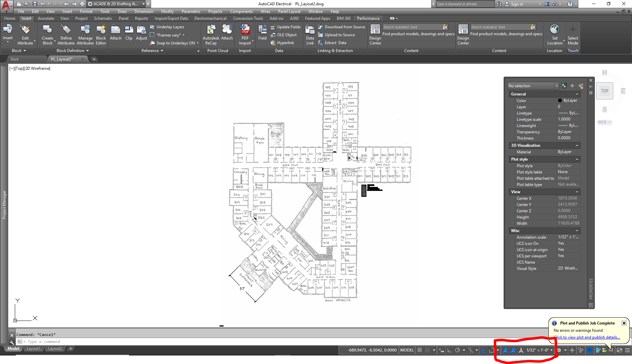This screenshot has width=632, height=364.
Task: Open the Schematic ribbon tab
Action: point(103,18)
